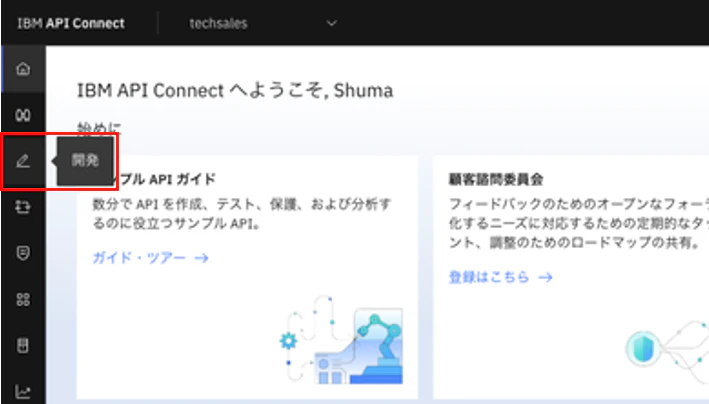
Task: Open the binoculars discover icon in sidebar
Action: tap(23, 115)
